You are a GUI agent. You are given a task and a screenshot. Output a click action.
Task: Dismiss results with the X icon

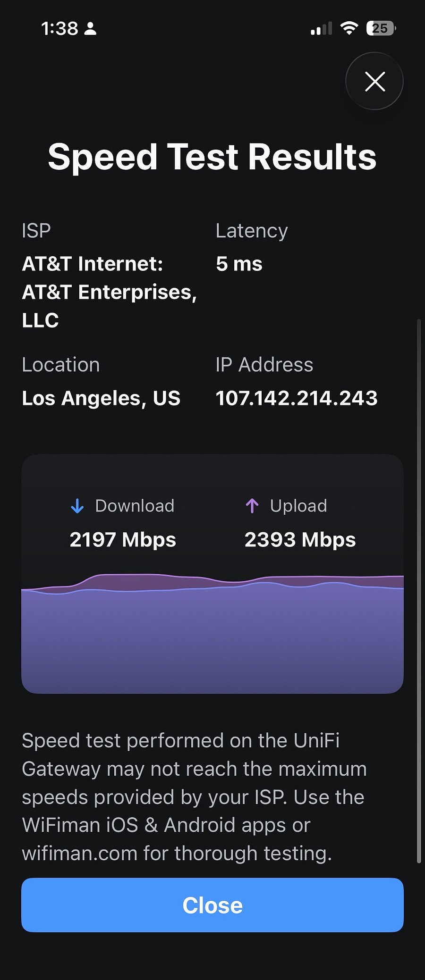374,81
